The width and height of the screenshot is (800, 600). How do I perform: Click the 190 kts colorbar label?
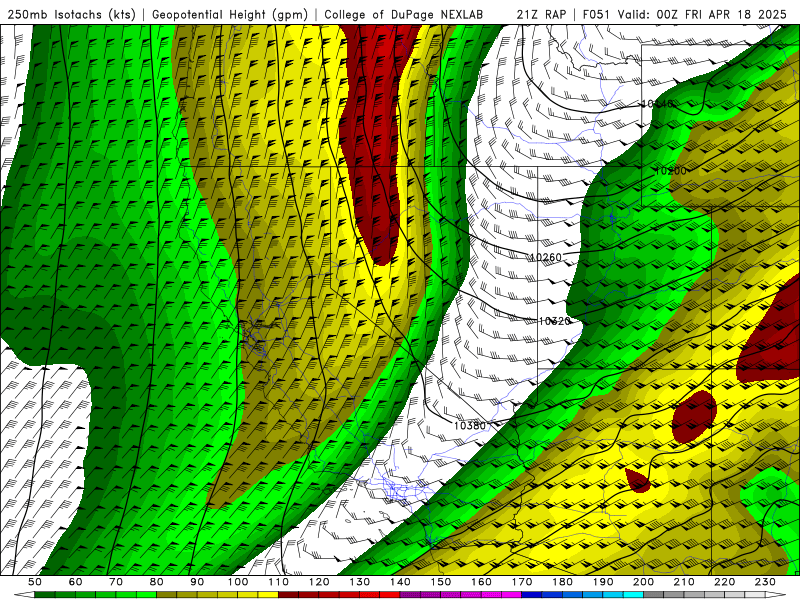pos(603,582)
